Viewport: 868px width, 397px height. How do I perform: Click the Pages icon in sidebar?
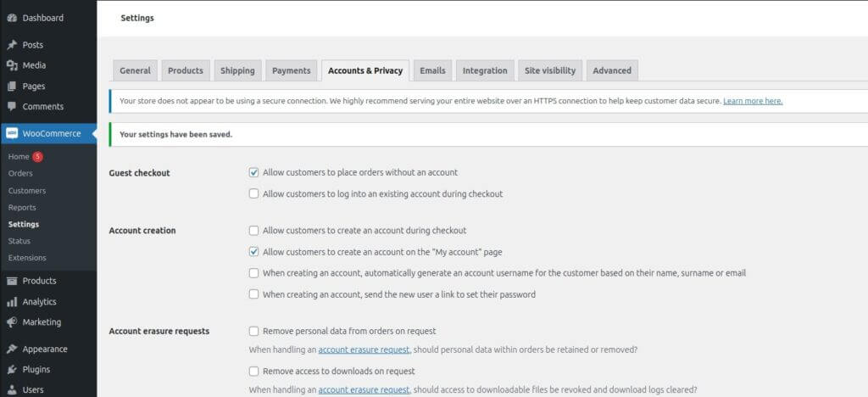pyautogui.click(x=12, y=87)
